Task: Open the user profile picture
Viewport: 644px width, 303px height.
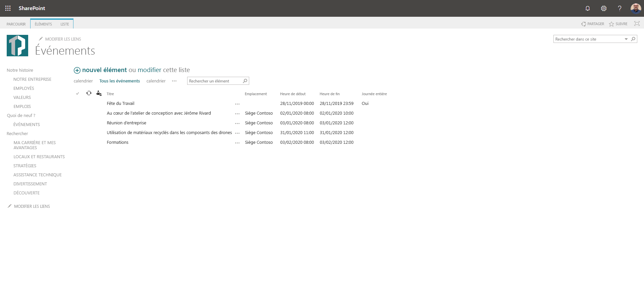Action: tap(636, 8)
